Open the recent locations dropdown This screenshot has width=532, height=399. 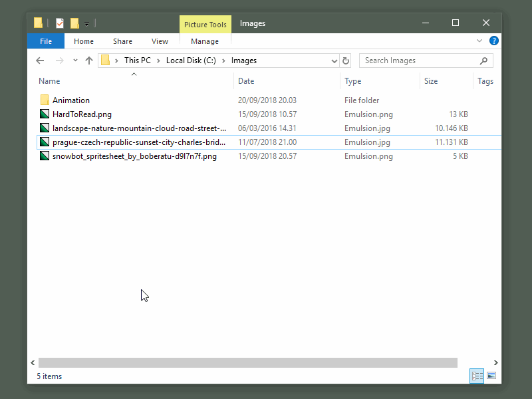[75, 61]
